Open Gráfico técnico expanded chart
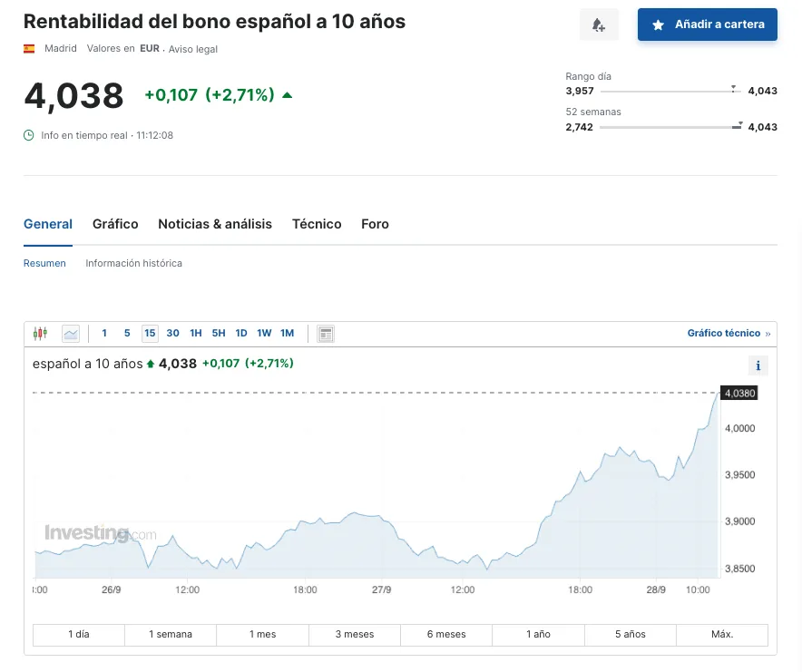 728,334
